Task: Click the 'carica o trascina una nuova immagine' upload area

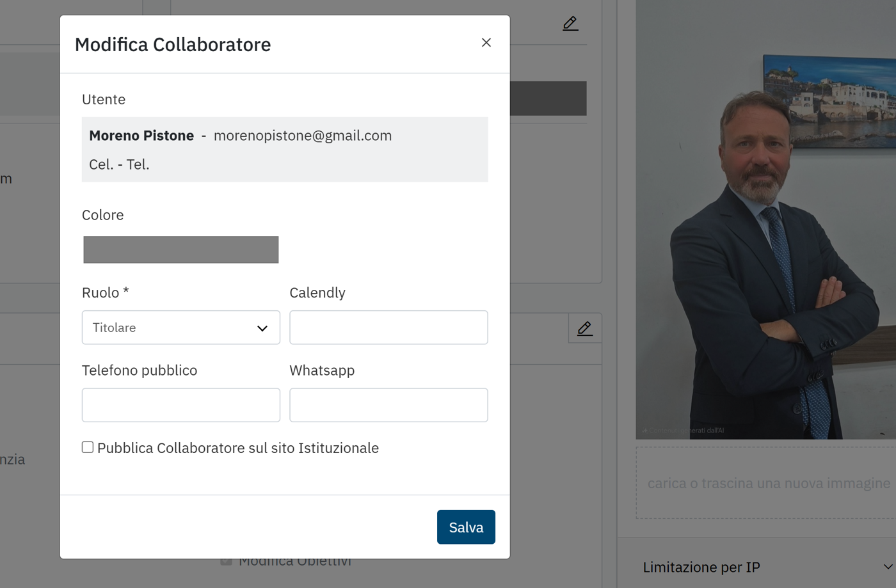Action: pos(768,483)
